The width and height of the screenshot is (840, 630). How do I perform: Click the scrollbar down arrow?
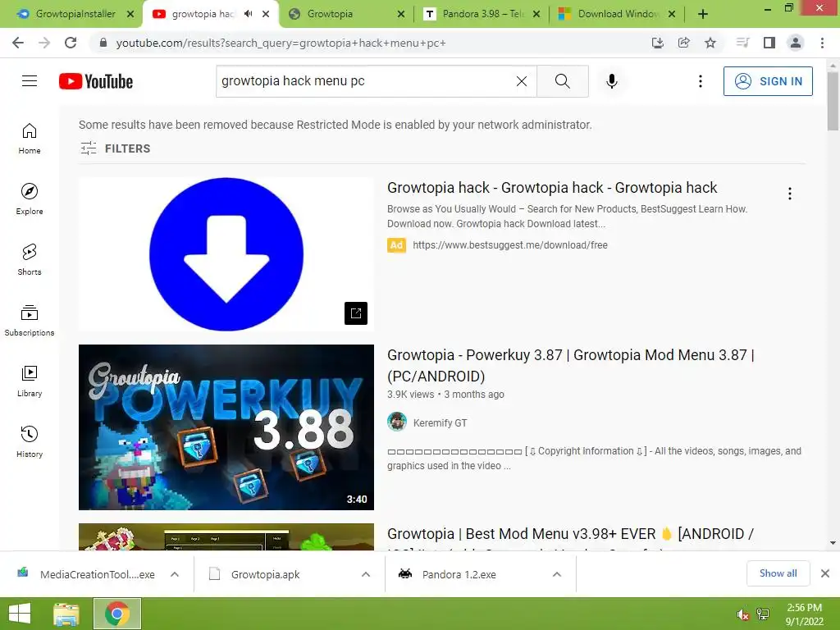(833, 543)
